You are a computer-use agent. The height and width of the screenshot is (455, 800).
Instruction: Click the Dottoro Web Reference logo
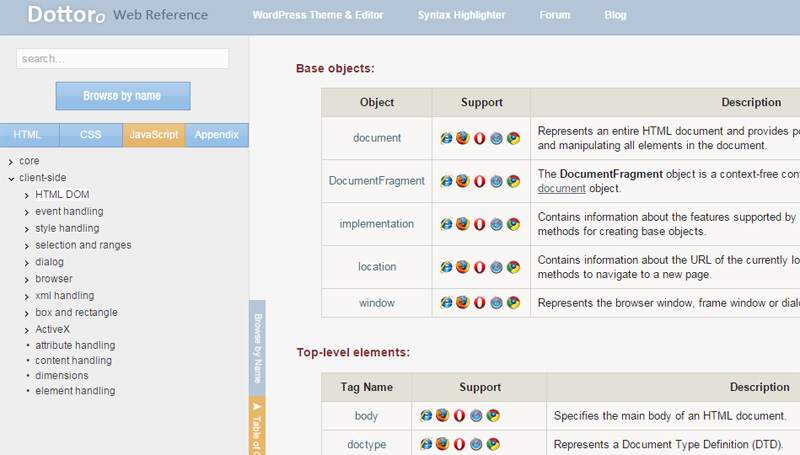117,15
